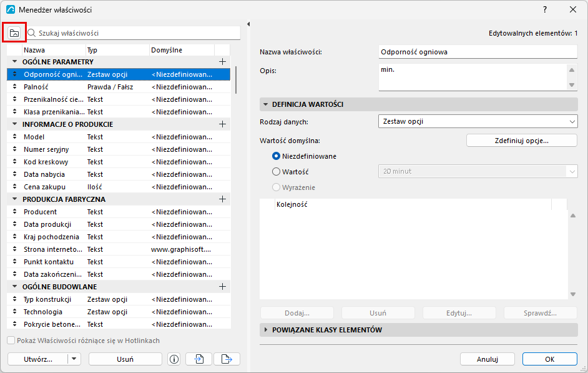The image size is (588, 373).
Task: Collapse the INFORMACJE O PRODUKCIE group
Action: 14,124
